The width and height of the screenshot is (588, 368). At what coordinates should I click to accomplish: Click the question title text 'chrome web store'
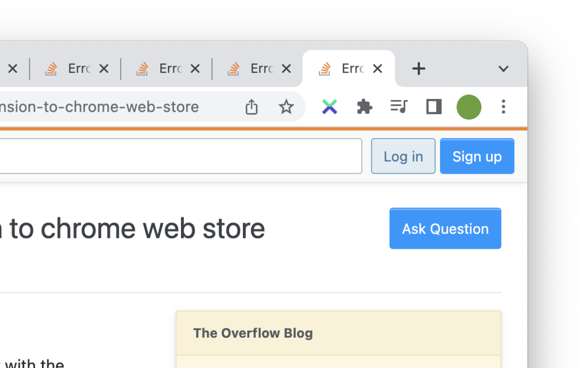pos(153,228)
